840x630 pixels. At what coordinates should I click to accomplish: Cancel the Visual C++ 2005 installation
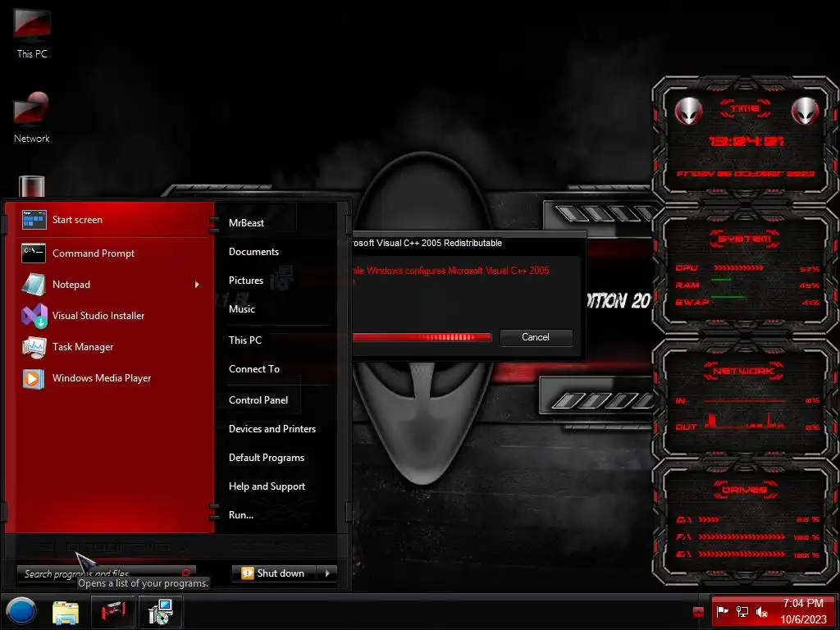(x=536, y=337)
